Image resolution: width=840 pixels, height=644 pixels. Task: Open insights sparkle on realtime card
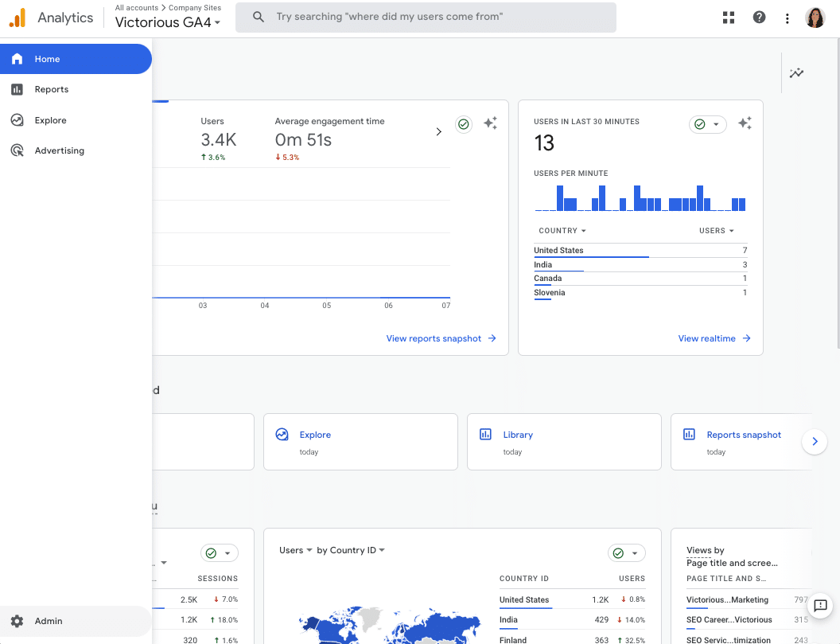pyautogui.click(x=745, y=123)
